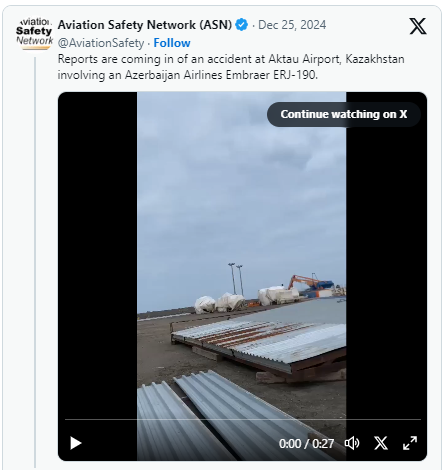
Task: Click the Aviation Safety Network (ASN) account name
Action: (145, 25)
